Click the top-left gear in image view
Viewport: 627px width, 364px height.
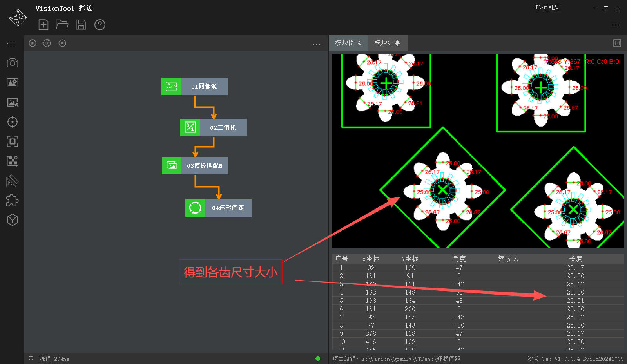pos(386,83)
